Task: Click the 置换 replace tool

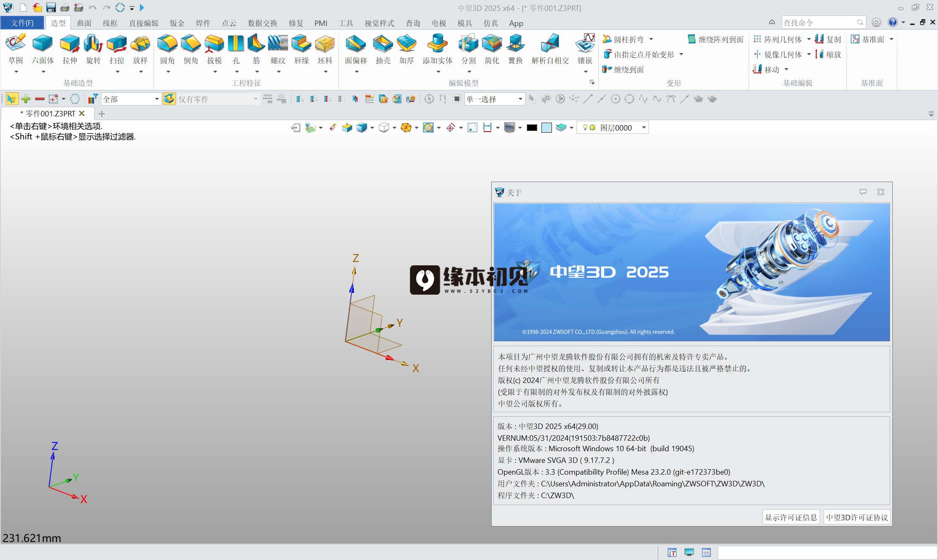Action: coord(515,49)
